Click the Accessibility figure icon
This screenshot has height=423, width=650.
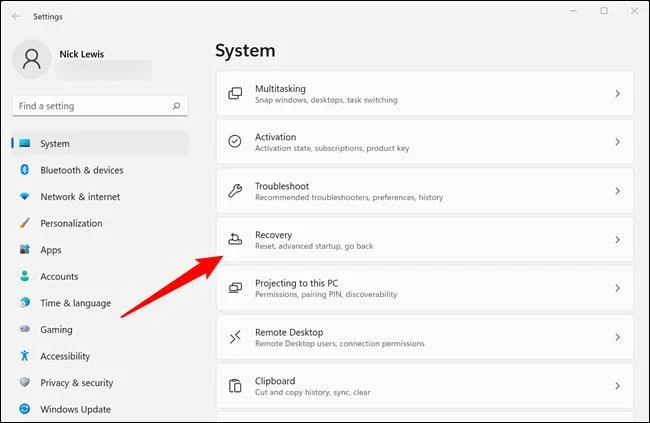(24, 355)
